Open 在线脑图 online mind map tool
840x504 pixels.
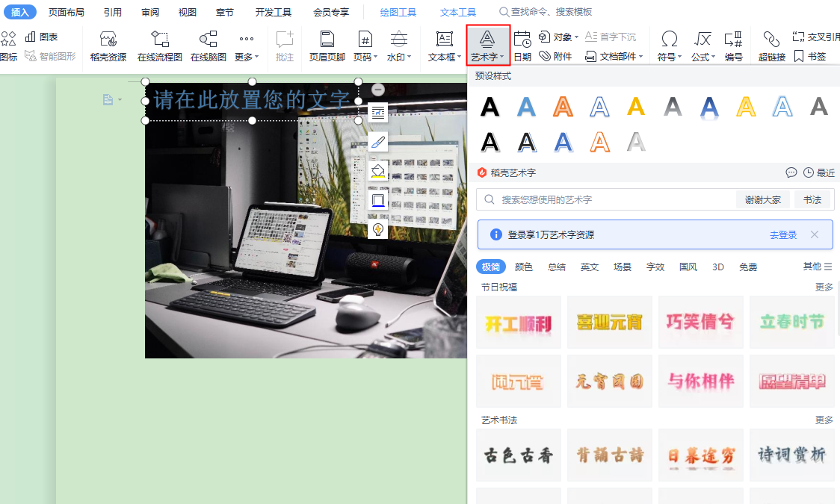(x=209, y=46)
